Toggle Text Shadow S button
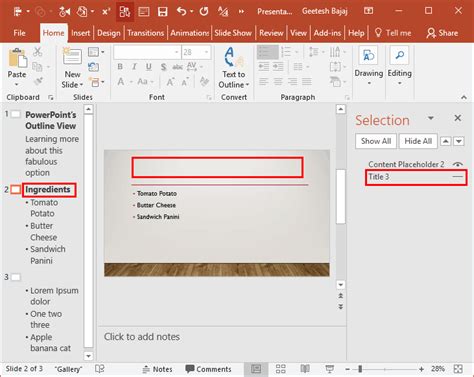 point(163,67)
